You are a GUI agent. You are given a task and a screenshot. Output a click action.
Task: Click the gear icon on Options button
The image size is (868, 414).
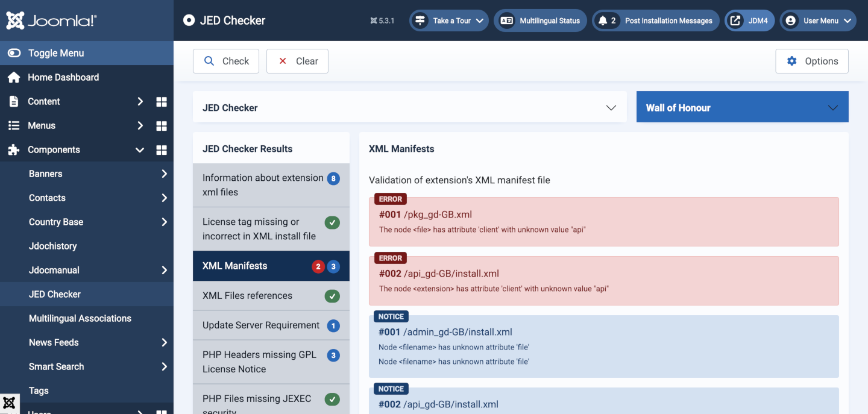(x=792, y=61)
